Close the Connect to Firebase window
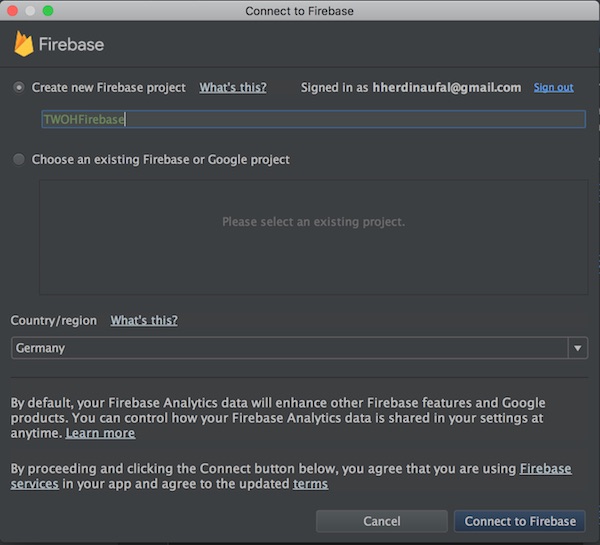Viewport: 600px width, 545px height. click(x=12, y=11)
